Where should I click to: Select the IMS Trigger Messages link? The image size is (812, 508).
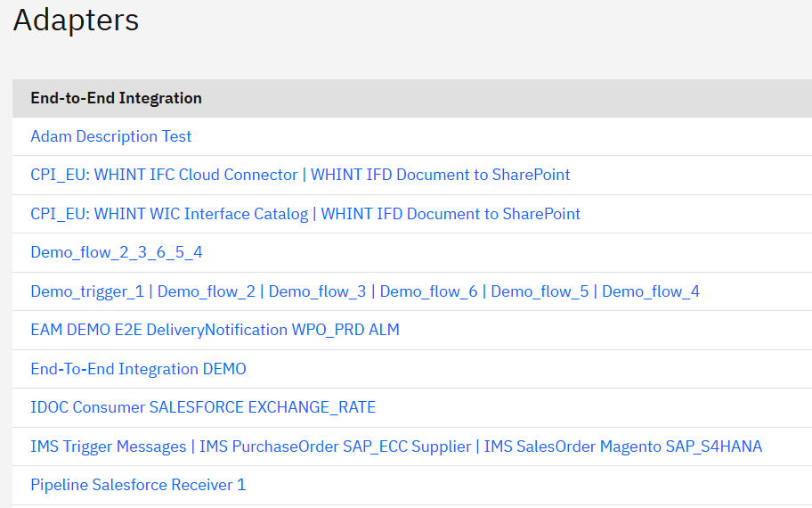click(108, 447)
